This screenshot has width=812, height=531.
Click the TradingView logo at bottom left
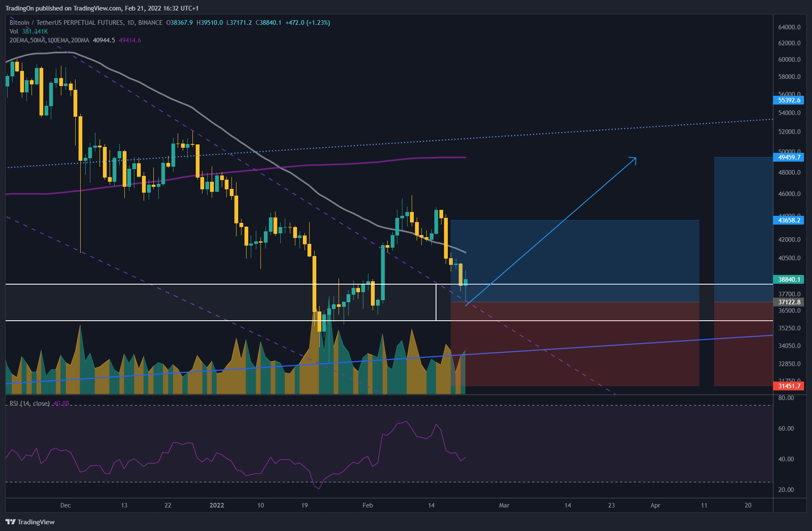30,522
